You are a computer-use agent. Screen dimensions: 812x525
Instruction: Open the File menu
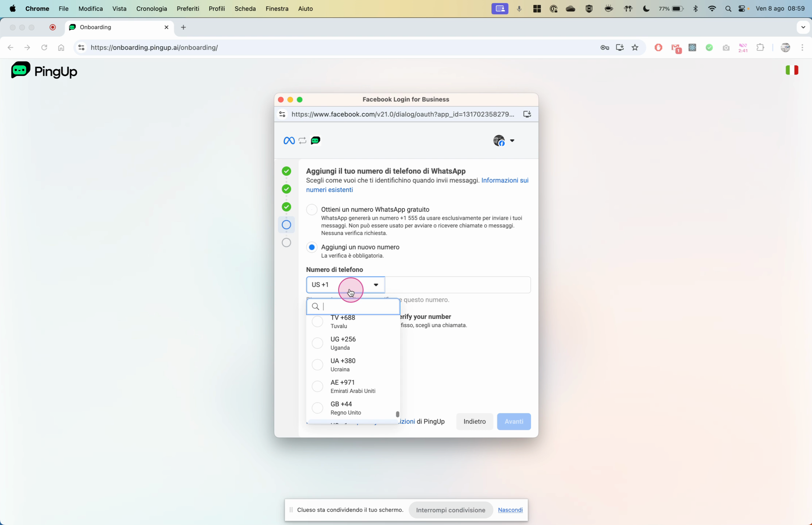[x=63, y=8]
